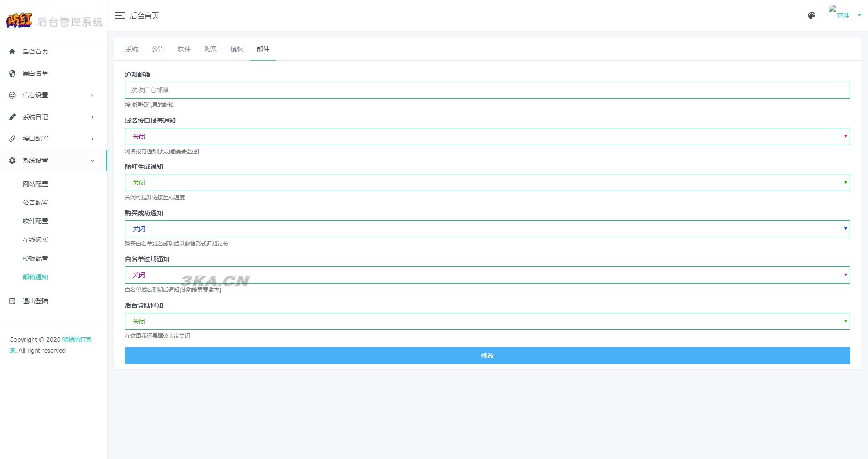The width and height of the screenshot is (868, 459).
Task: Select the 邮件 tab
Action: tap(263, 49)
